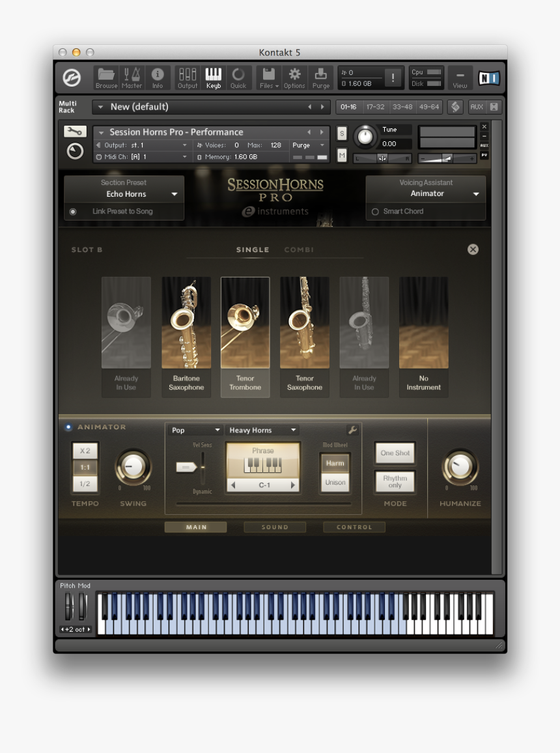Image resolution: width=560 pixels, height=753 pixels.
Task: Open the multi rack preset dropdown
Action: coord(101,107)
